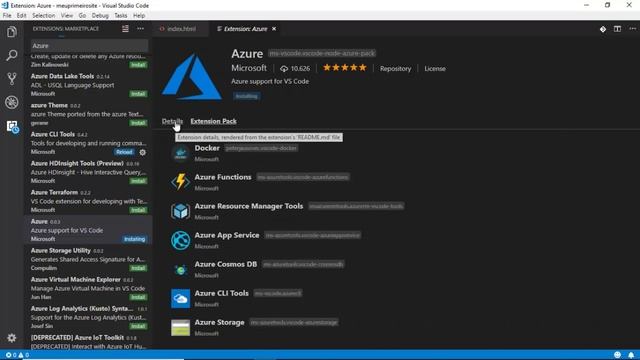Open the Go menu
640x360 pixels.
82,16
